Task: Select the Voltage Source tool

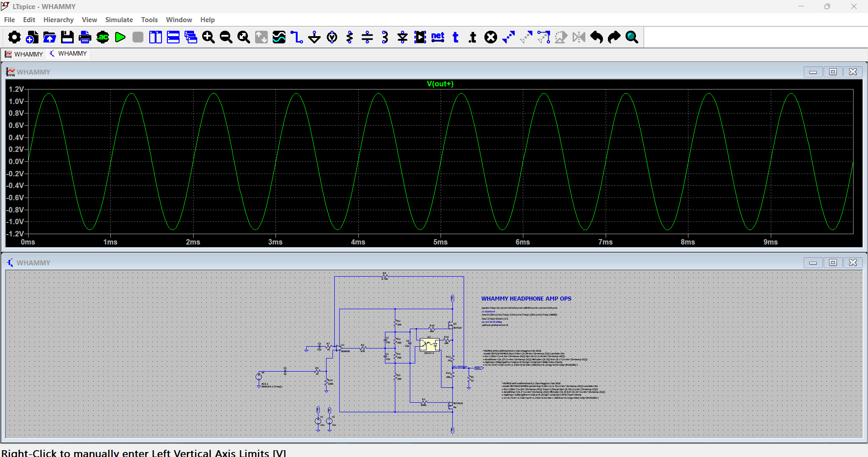Action: pos(332,37)
